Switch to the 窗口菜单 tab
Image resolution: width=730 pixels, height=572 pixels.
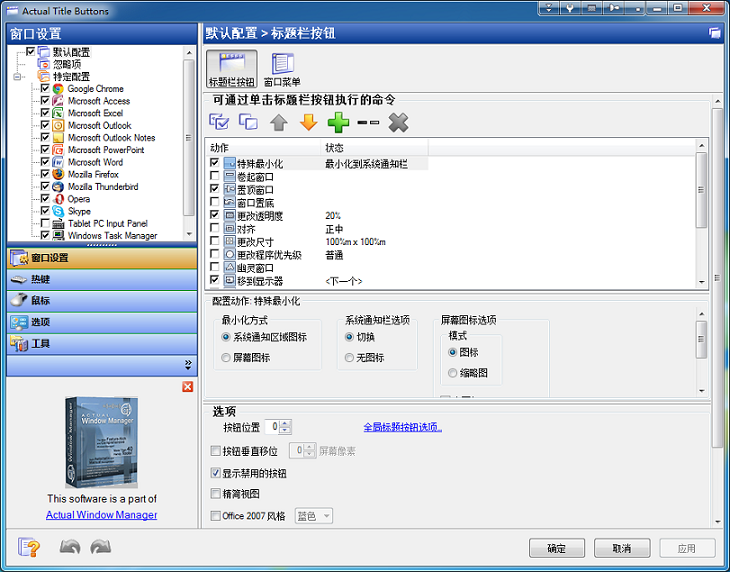(x=282, y=69)
